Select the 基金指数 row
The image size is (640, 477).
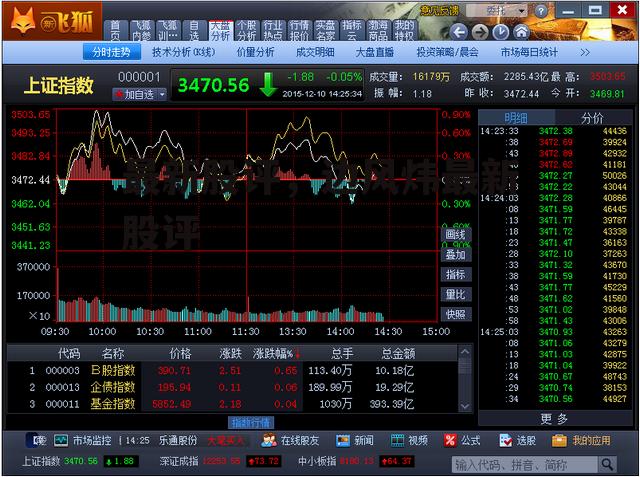coord(233,404)
